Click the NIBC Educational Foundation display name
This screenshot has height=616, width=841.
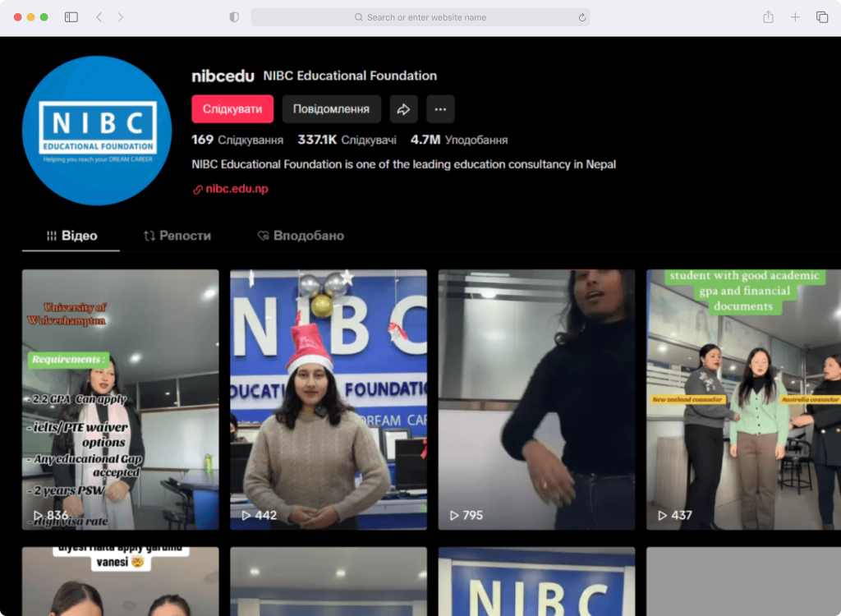tap(350, 76)
